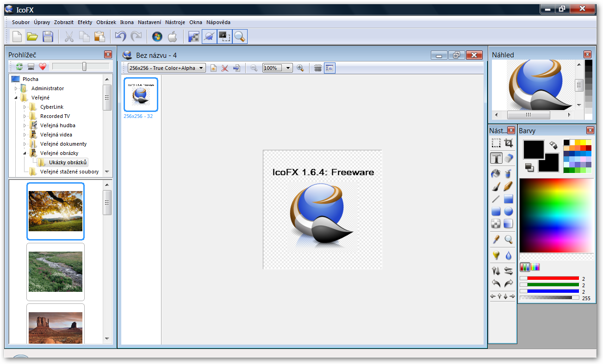This screenshot has width=603, height=364.
Task: Create Macintosh icon using Apple button
Action: tap(172, 37)
